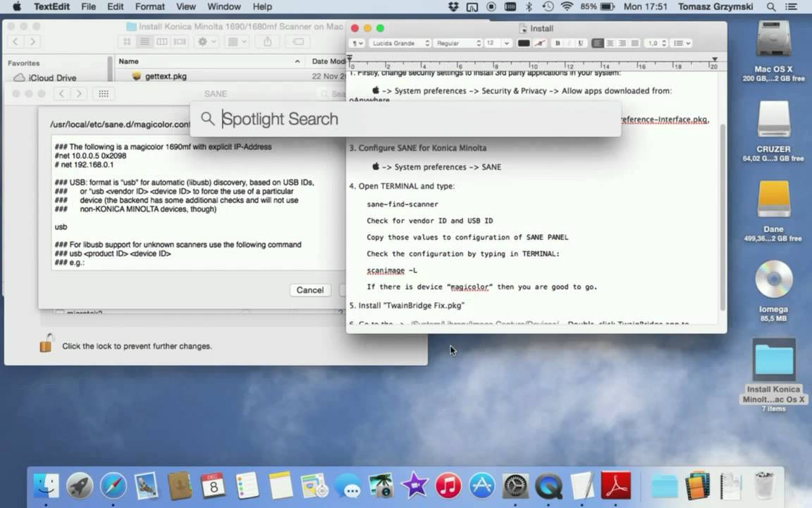Viewport: 812px width, 508px height.
Task: Open the Apple menu
Action: tap(17, 7)
